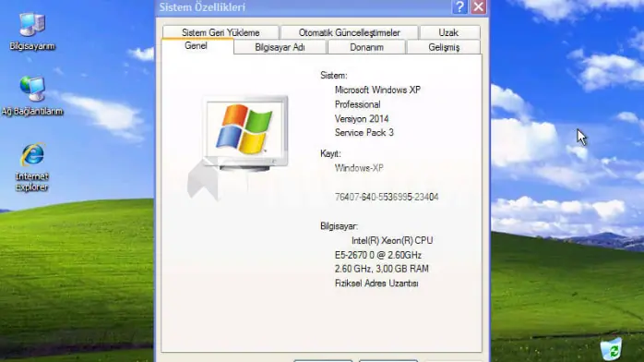644x362 pixels.
Task: Click the Windows XP logo image
Action: 245,133
